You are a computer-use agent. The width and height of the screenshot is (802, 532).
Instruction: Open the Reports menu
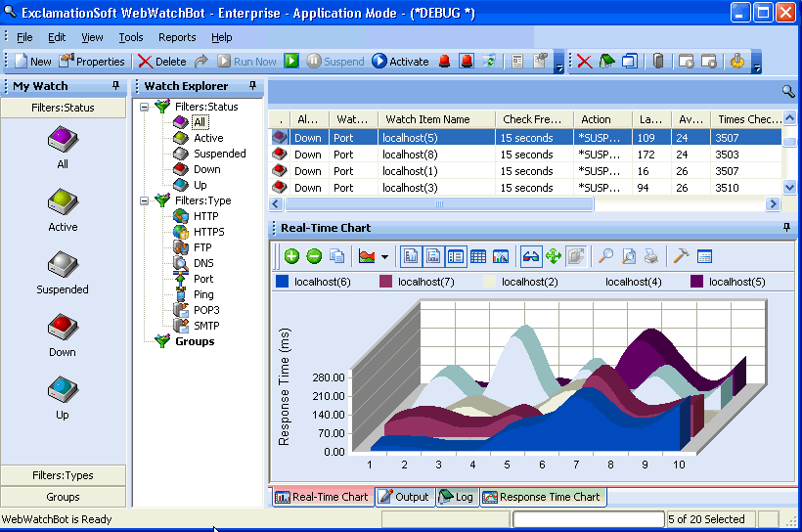177,37
